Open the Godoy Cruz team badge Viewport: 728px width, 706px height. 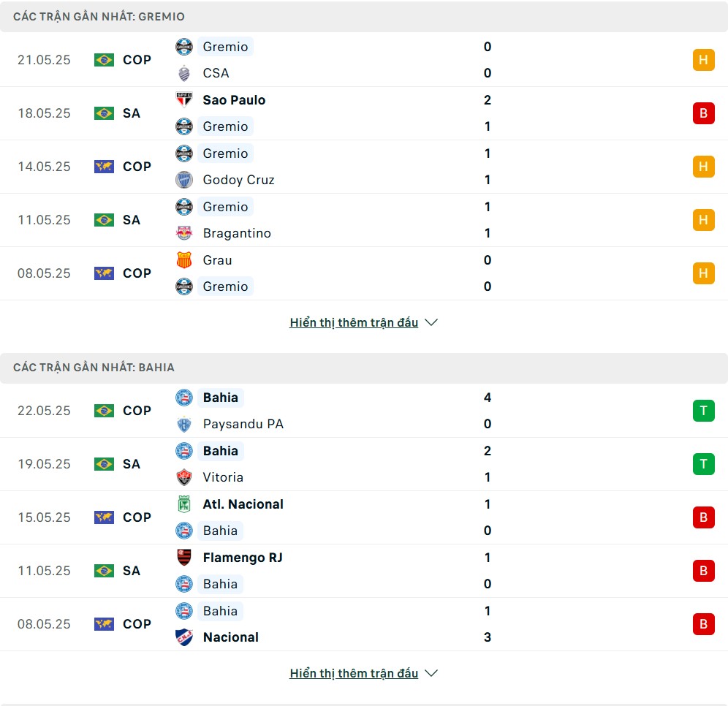[x=184, y=180]
